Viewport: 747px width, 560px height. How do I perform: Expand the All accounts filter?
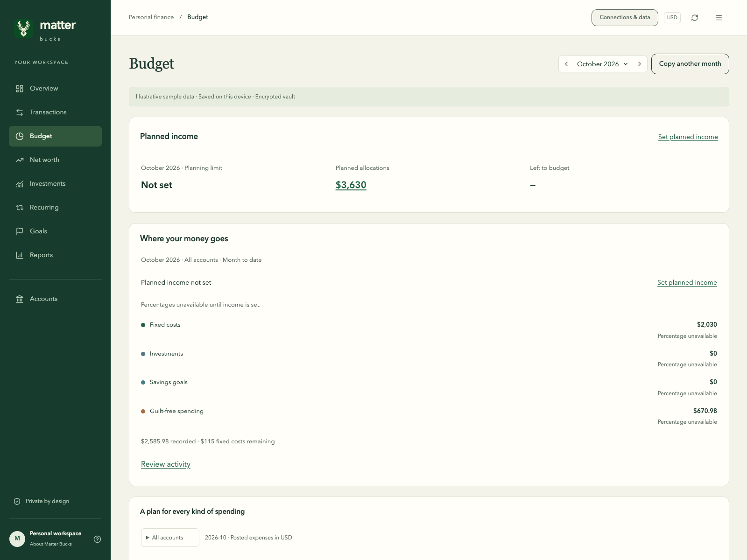[x=170, y=538]
